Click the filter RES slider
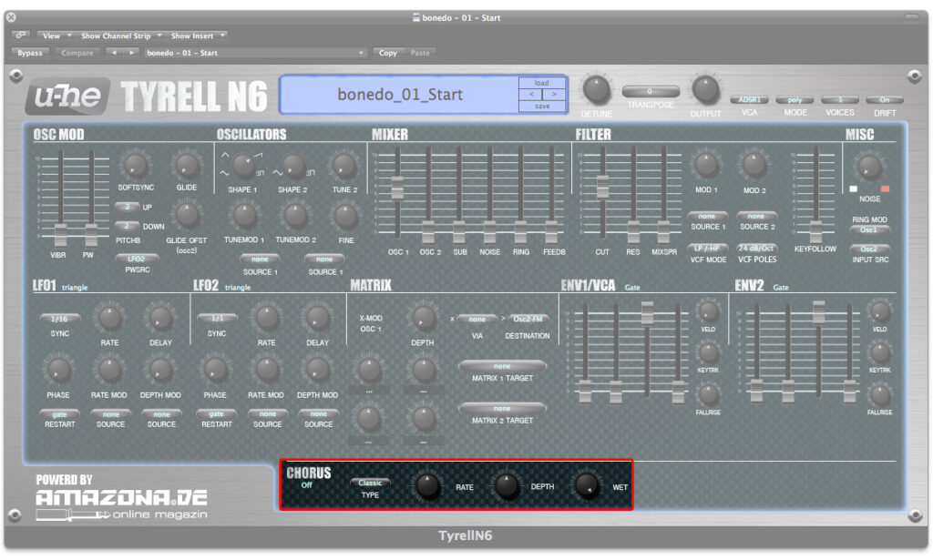Viewport: 933px width, 560px height. click(633, 232)
